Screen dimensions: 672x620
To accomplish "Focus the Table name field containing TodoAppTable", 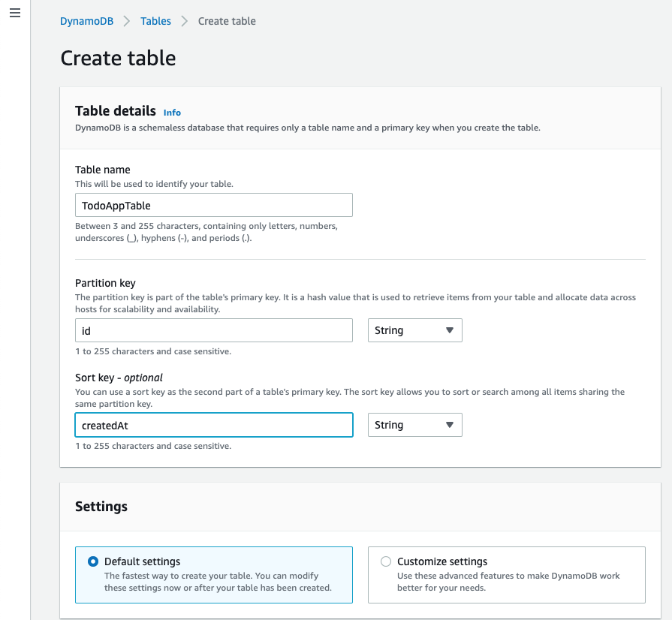I will click(214, 205).
